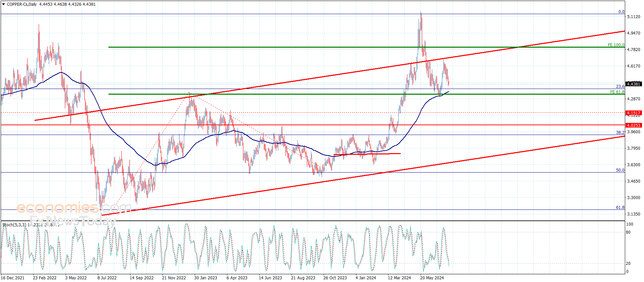Click the FE 61.8 Fibonacci expansion label
Image resolution: width=644 pixels, height=282 pixels.
pyautogui.click(x=617, y=92)
